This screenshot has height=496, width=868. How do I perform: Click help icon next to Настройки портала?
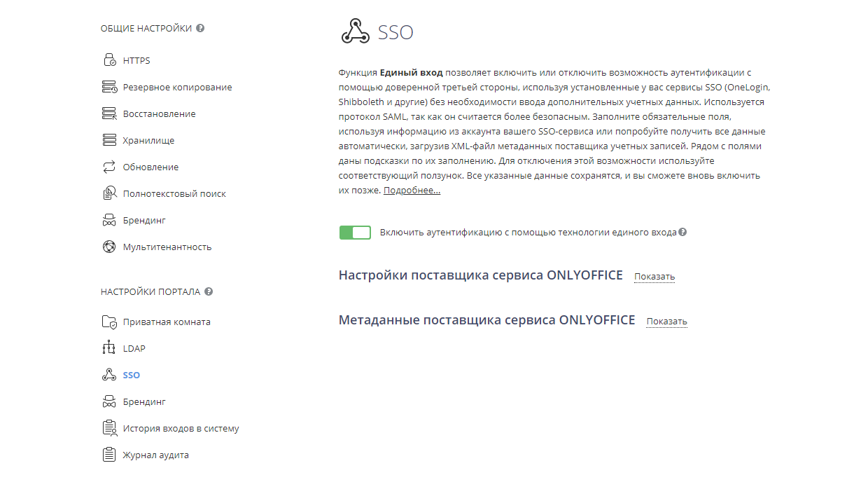click(x=209, y=291)
